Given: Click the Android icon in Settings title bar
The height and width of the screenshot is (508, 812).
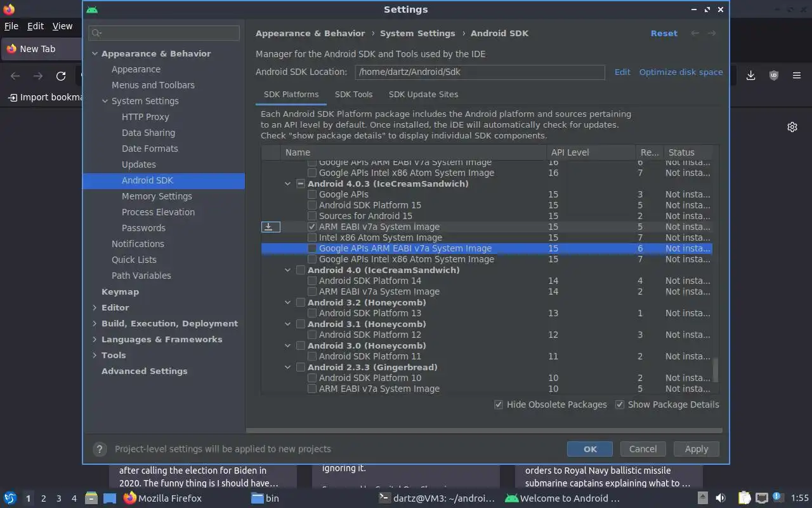Looking at the screenshot, I should [92, 10].
